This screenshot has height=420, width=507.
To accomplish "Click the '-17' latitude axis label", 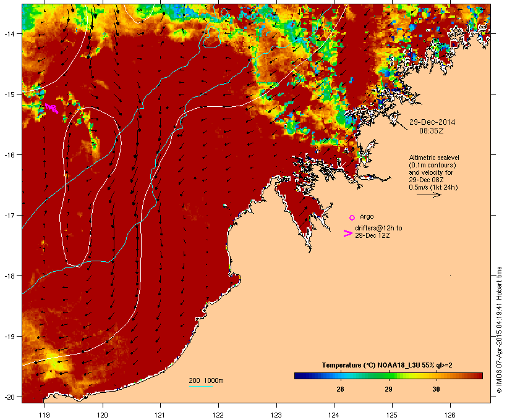I will [x=9, y=215].
